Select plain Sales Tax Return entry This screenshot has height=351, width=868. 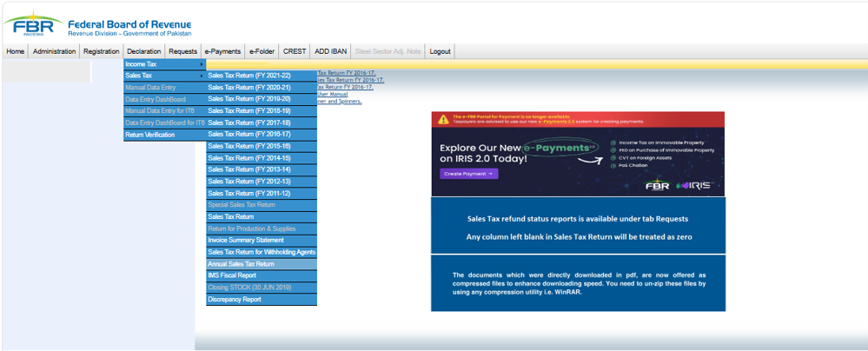coord(262,217)
